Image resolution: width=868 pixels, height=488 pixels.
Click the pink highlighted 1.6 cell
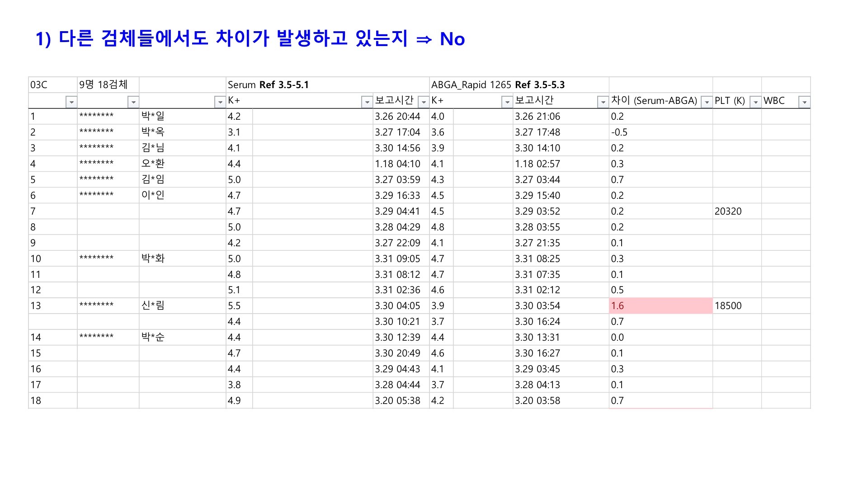(660, 306)
